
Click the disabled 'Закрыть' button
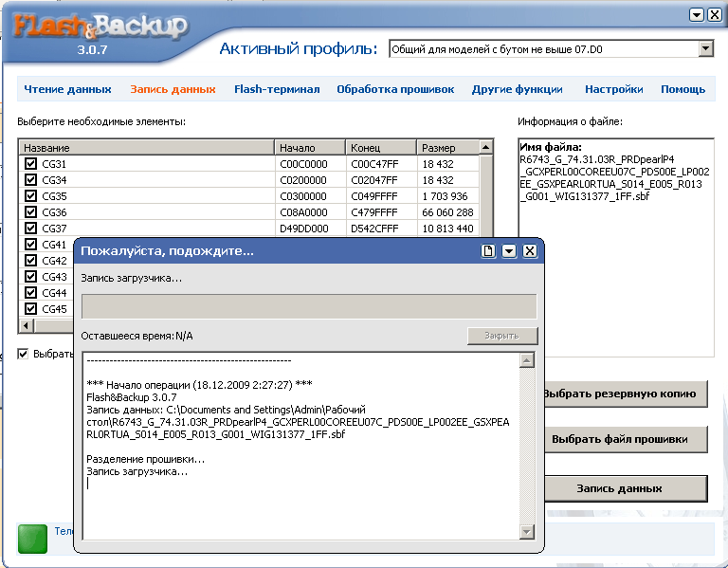coord(501,336)
